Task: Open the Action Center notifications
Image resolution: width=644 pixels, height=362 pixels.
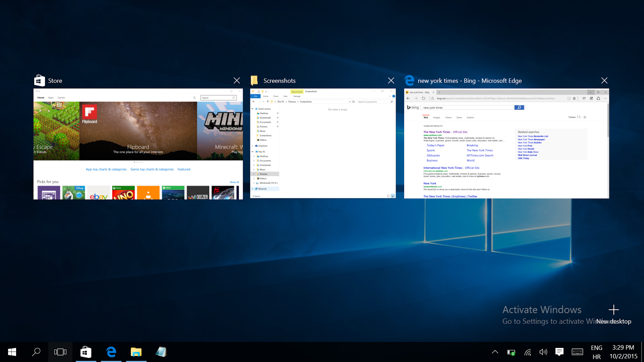Action: click(559, 352)
